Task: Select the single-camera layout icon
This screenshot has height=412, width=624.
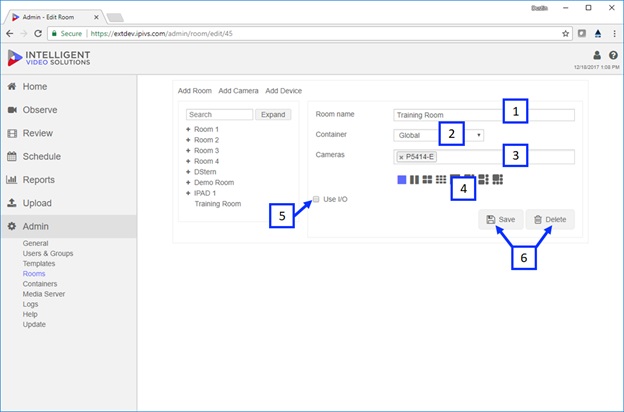Action: (x=402, y=180)
